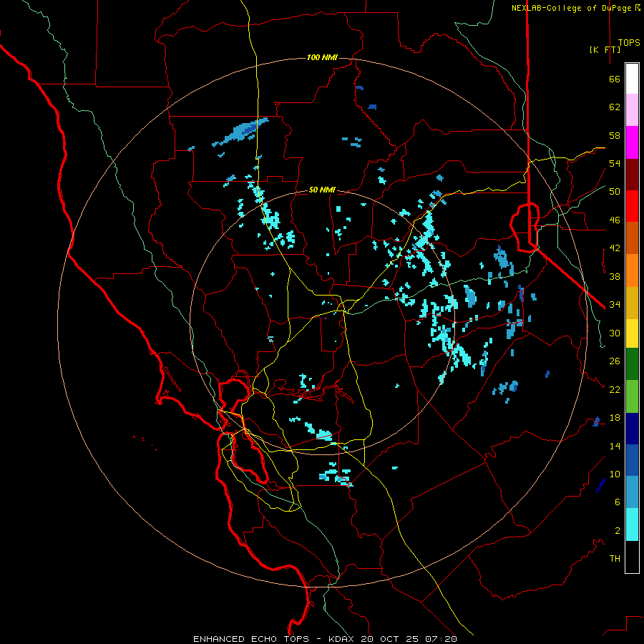Click the 18 value on the scale
This screenshot has width=644, height=644.
click(x=615, y=418)
